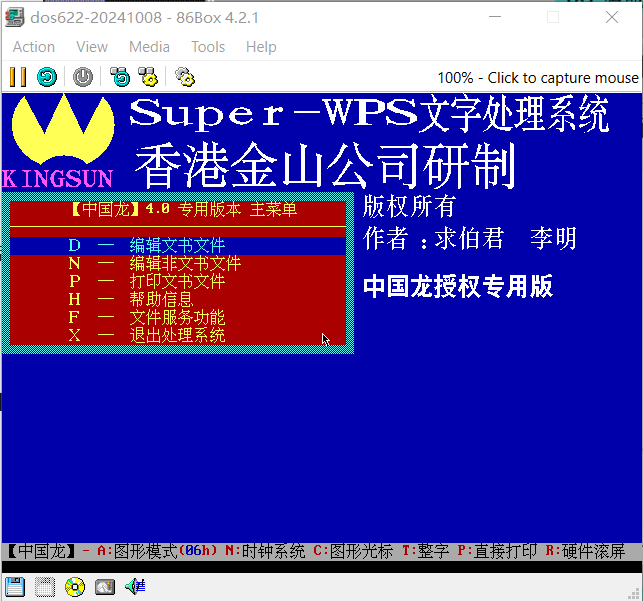Click the 86Box application title icon
This screenshot has width=643, height=601.
pyautogui.click(x=14, y=18)
